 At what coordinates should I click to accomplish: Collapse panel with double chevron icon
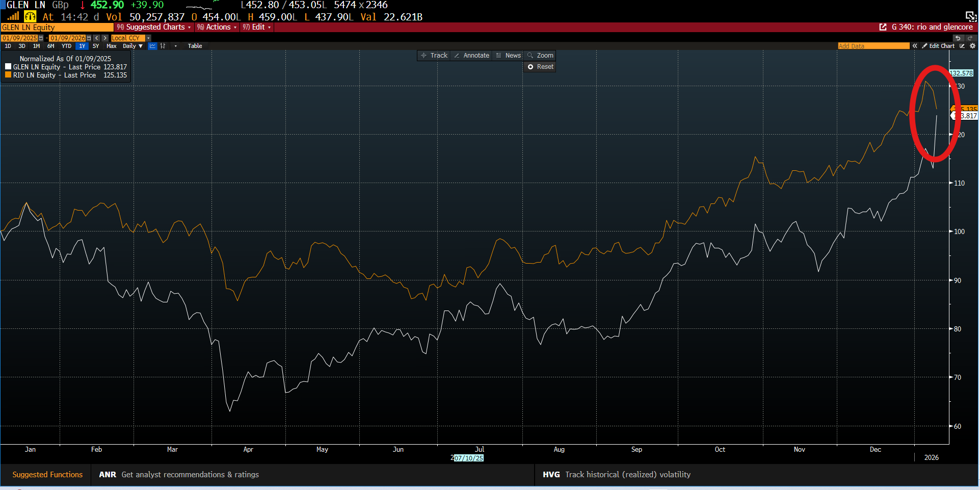tap(915, 46)
